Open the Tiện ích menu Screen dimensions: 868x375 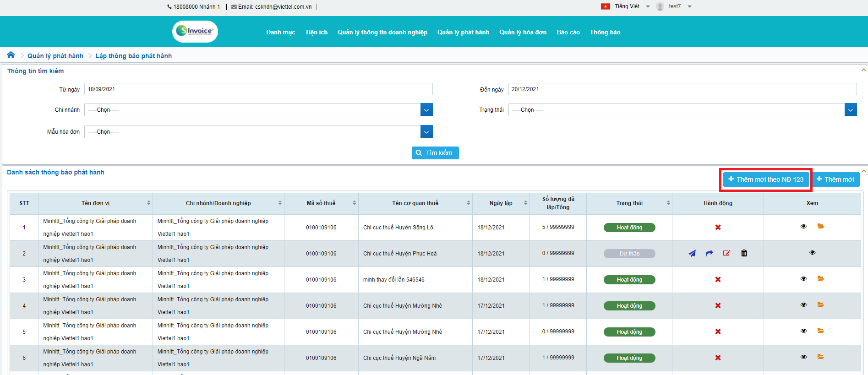pyautogui.click(x=317, y=32)
